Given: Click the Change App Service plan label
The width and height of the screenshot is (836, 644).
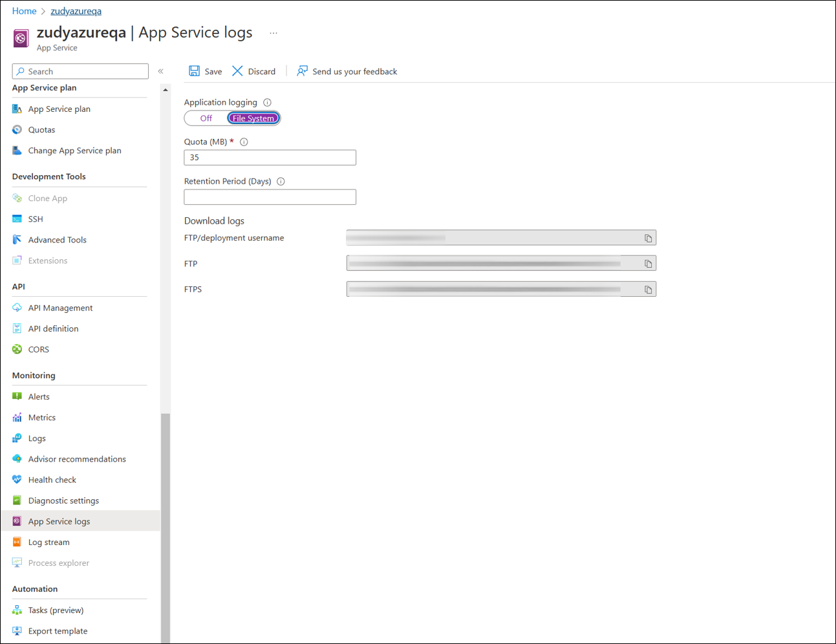Looking at the screenshot, I should [74, 151].
